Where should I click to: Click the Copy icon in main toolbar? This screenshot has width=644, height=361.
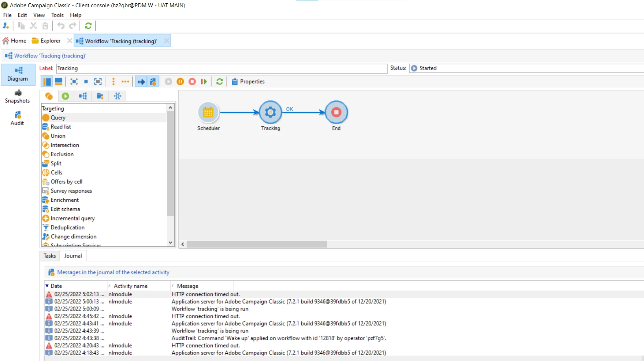tap(22, 26)
